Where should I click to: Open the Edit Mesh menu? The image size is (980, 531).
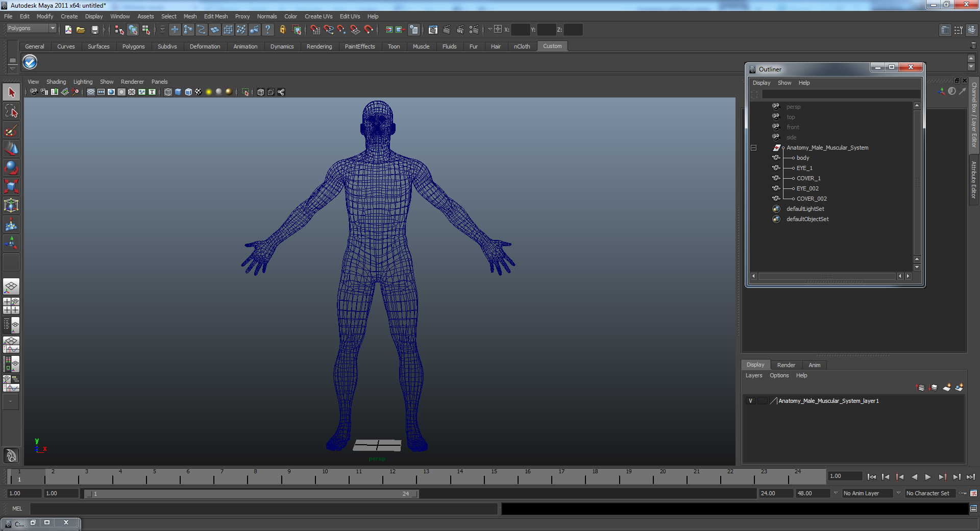tap(216, 16)
